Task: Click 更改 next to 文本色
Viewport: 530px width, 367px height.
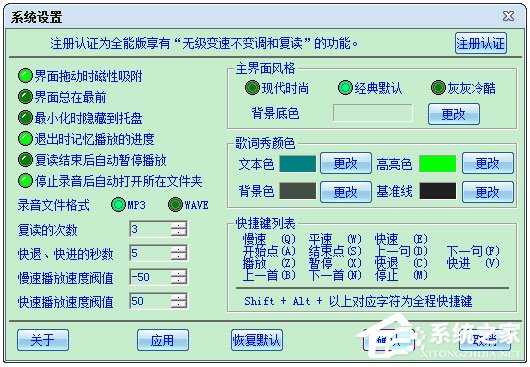Action: (345, 163)
